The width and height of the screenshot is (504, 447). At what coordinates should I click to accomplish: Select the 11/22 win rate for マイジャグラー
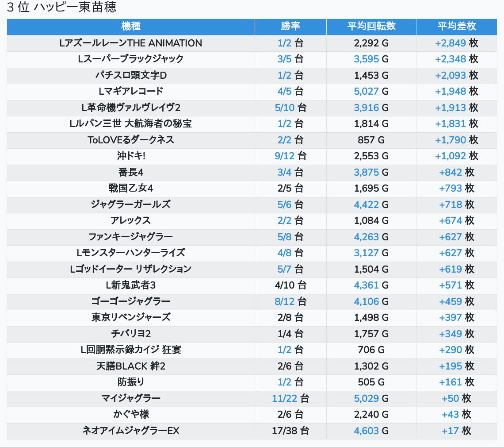(x=284, y=398)
